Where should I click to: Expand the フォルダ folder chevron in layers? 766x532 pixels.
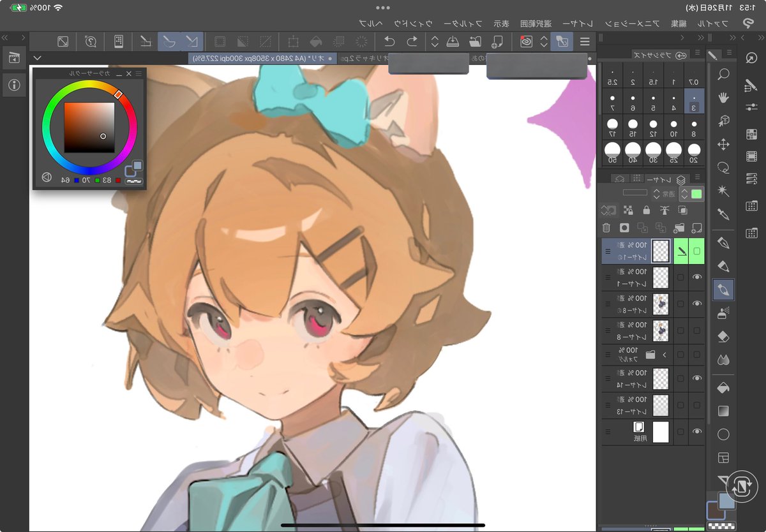point(665,355)
